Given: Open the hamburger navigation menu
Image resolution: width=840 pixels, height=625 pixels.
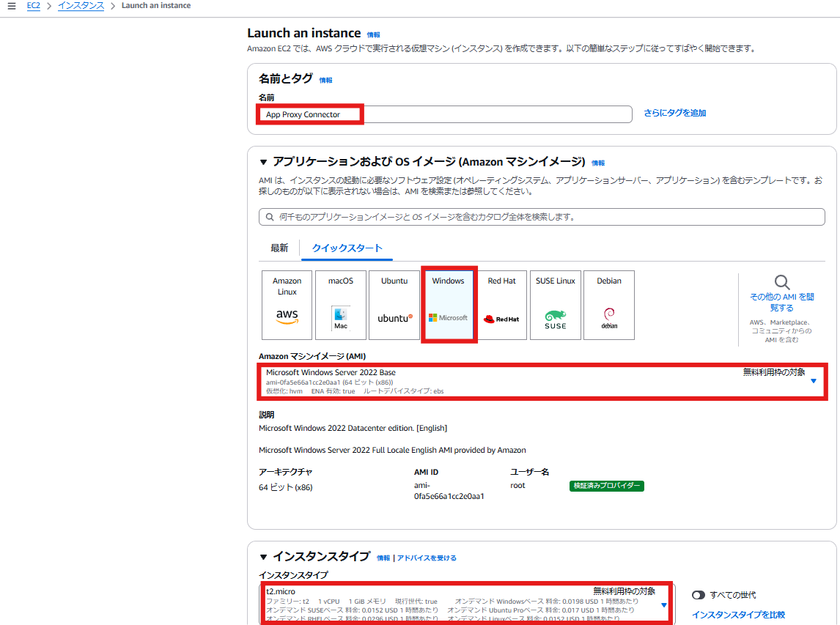Looking at the screenshot, I should click(11, 6).
